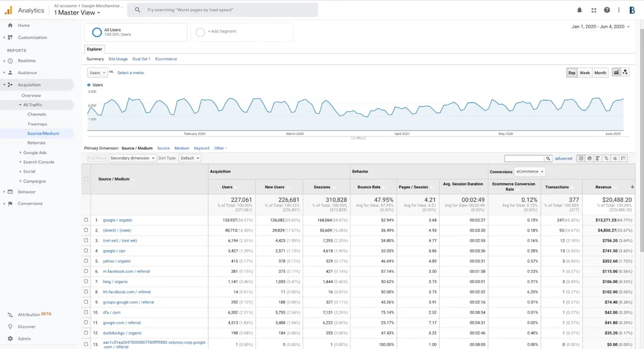Screen dimensions: 644x349
Task: Click the advanced filter link
Action: coord(563,158)
